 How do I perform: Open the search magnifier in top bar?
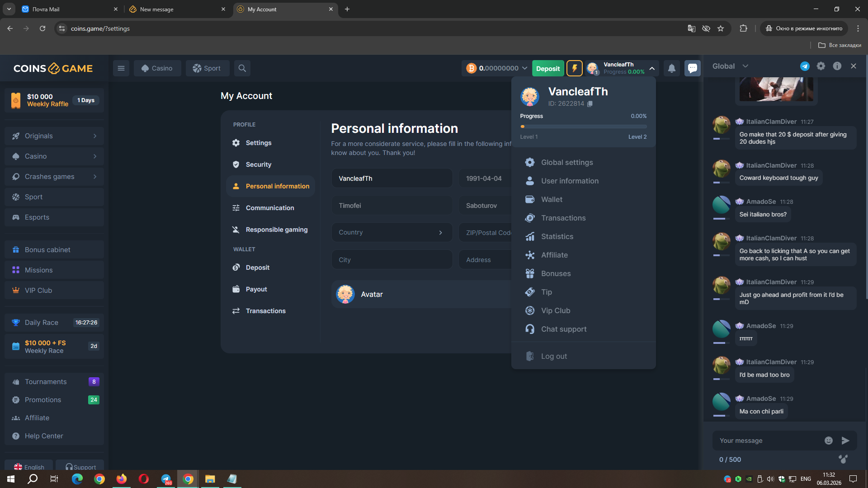242,68
